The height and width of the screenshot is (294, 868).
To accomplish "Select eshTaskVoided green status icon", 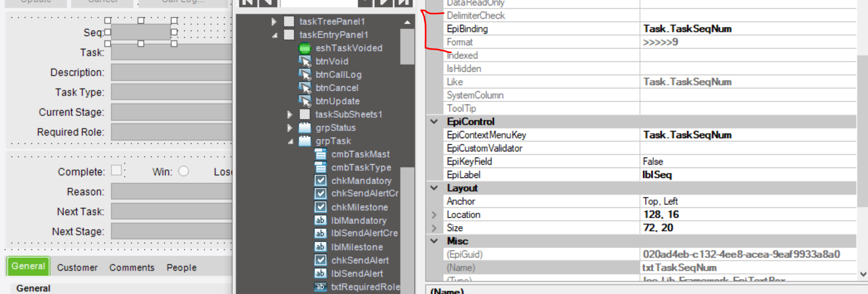I will point(304,48).
